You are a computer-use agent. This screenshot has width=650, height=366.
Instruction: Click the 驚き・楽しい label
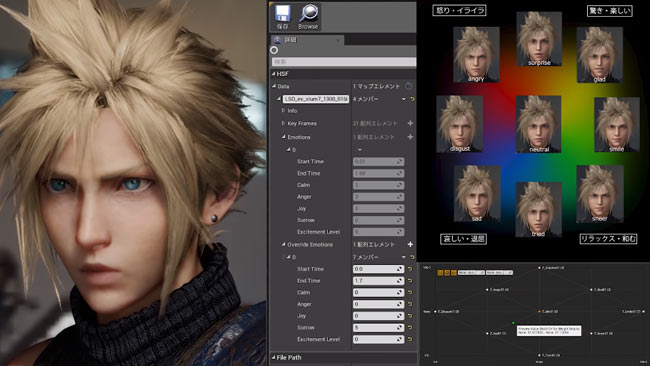coord(610,10)
